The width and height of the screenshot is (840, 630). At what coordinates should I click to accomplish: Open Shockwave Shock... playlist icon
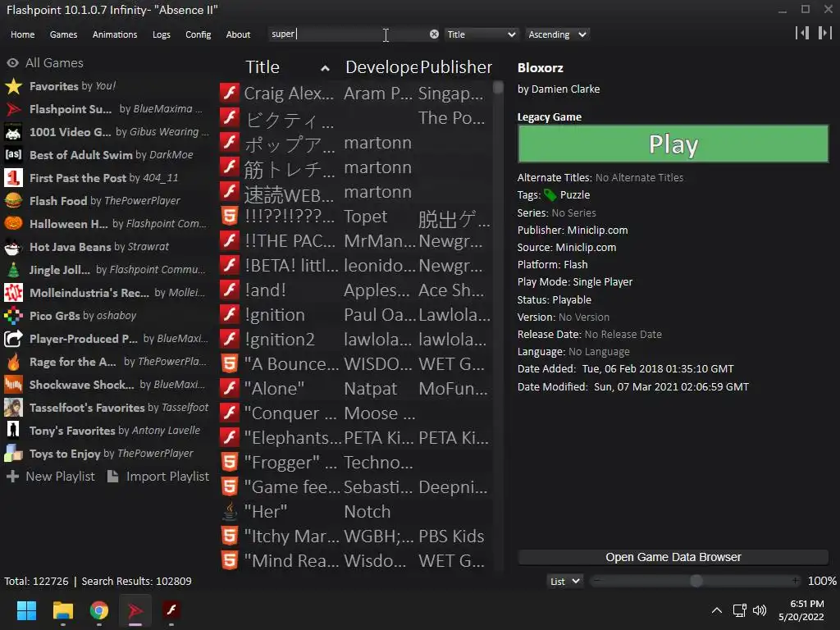point(13,385)
